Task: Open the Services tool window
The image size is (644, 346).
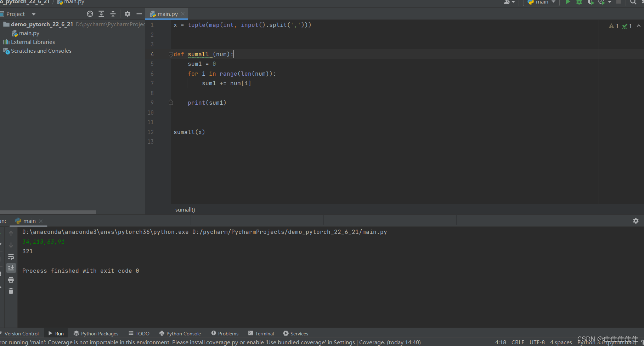Action: coord(296,334)
